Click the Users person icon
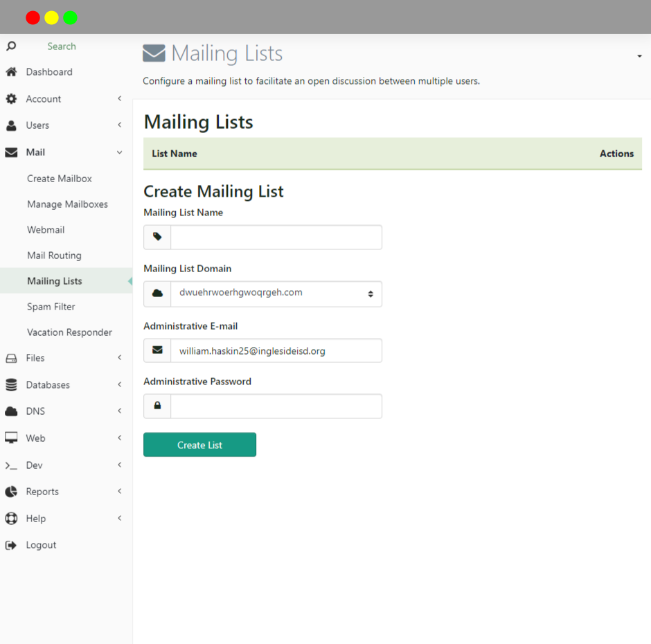The height and width of the screenshot is (644, 651). (11, 125)
